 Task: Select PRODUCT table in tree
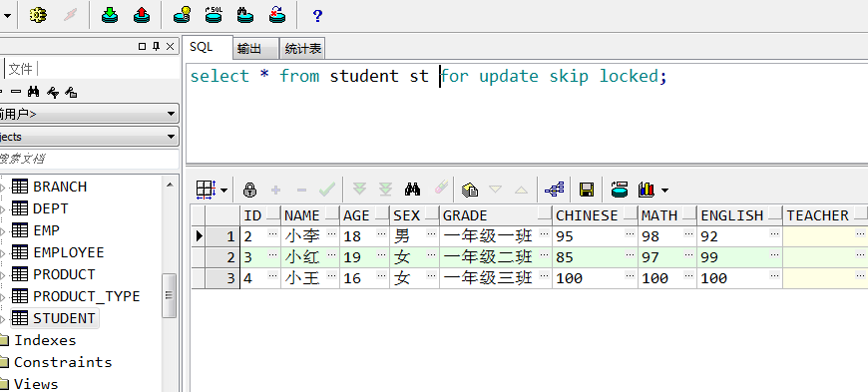(x=64, y=274)
